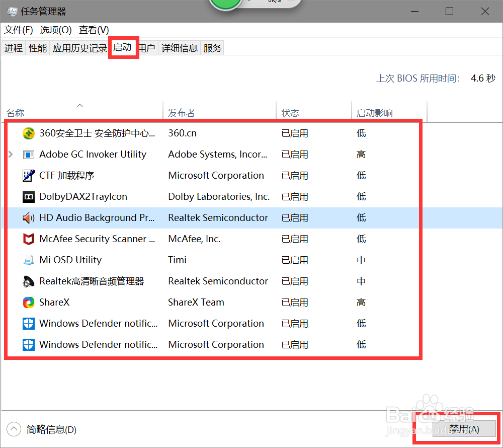
Task: Open the 文件(F) menu
Action: click(x=18, y=30)
